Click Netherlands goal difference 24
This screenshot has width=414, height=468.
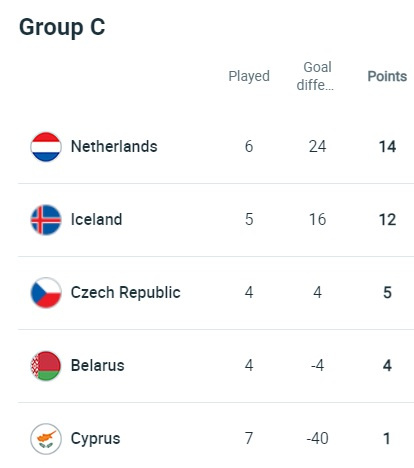pos(317,147)
